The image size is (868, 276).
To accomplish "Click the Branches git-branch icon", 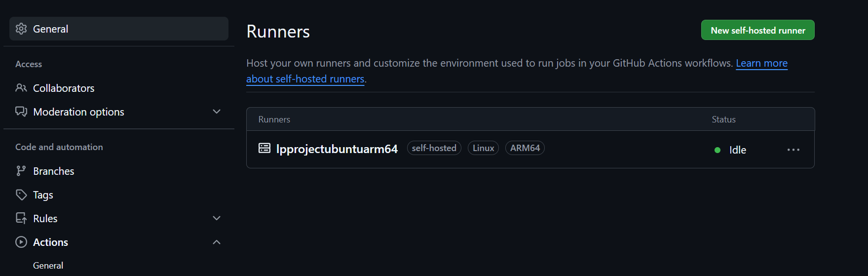I will pos(21,171).
